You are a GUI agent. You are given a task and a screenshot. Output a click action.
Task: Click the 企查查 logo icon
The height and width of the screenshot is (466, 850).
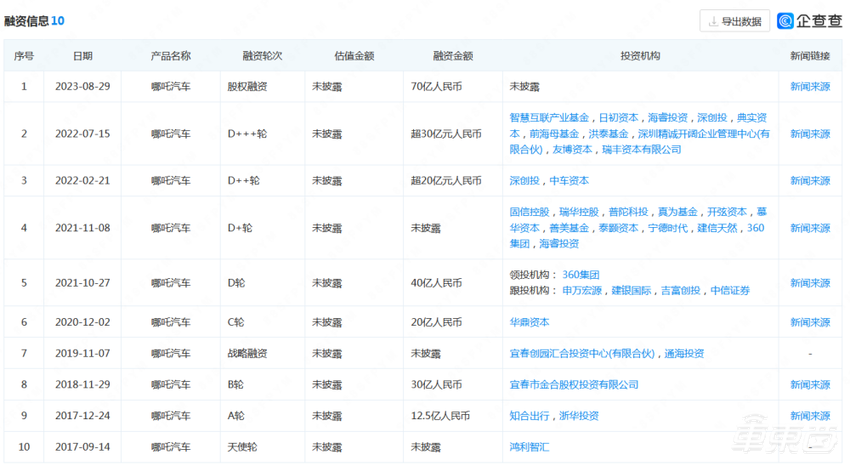click(x=786, y=21)
